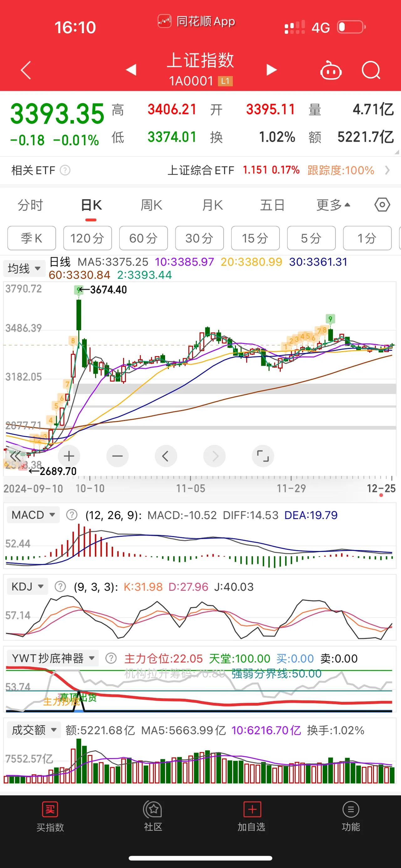Open the hexagon chart settings icon
401x868 pixels.
pyautogui.click(x=382, y=205)
